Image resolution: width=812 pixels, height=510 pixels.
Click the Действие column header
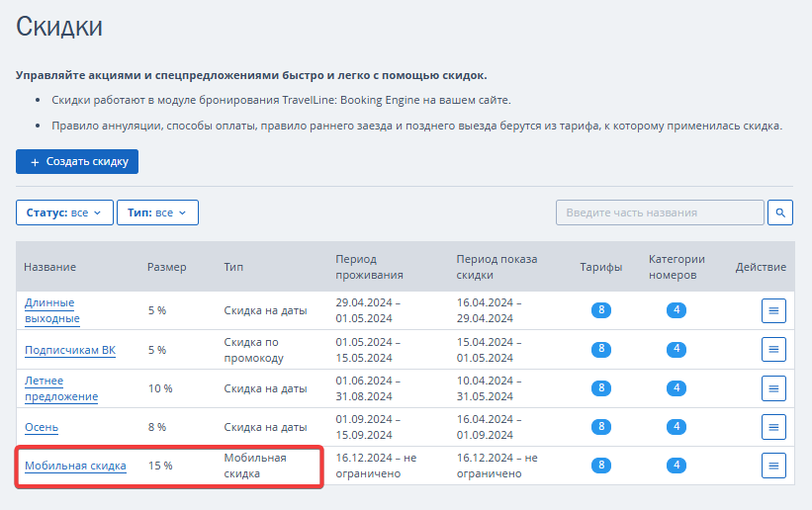pyautogui.click(x=761, y=267)
